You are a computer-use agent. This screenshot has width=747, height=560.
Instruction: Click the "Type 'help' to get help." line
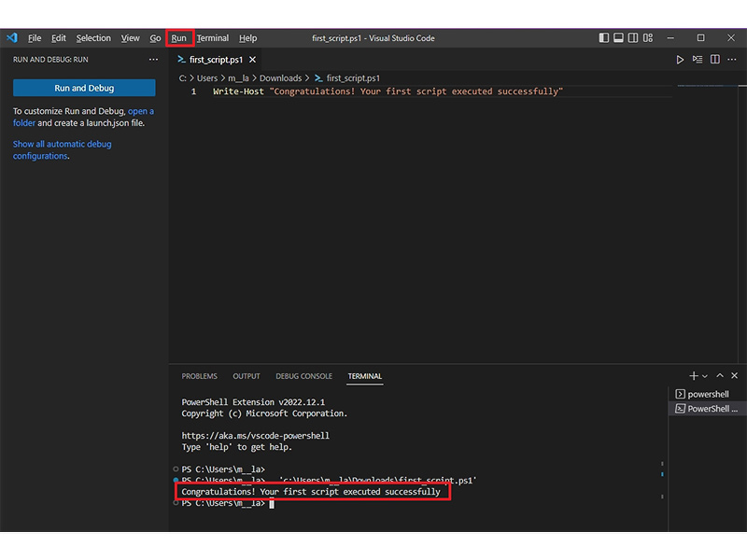point(237,447)
